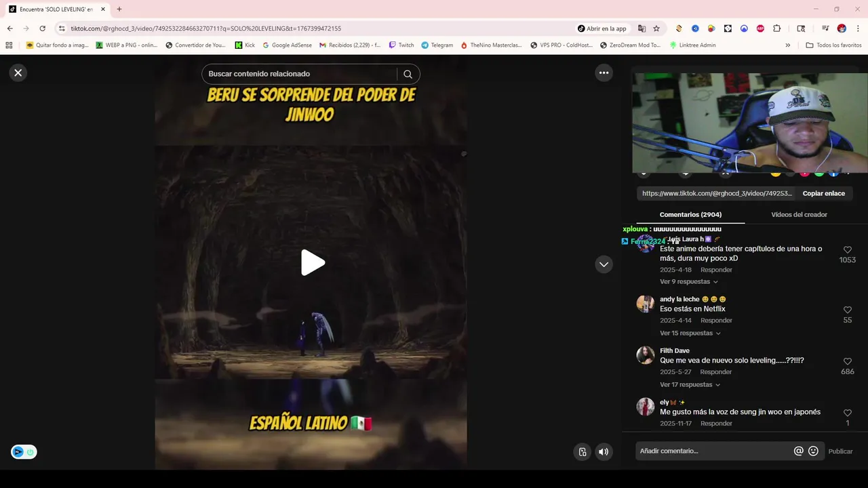
Task: Open the AdBlock Plus (ABP) extension
Action: pyautogui.click(x=760, y=28)
